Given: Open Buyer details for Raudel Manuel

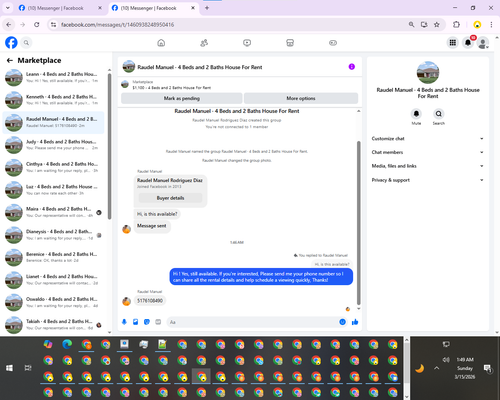Looking at the screenshot, I should coord(170,198).
